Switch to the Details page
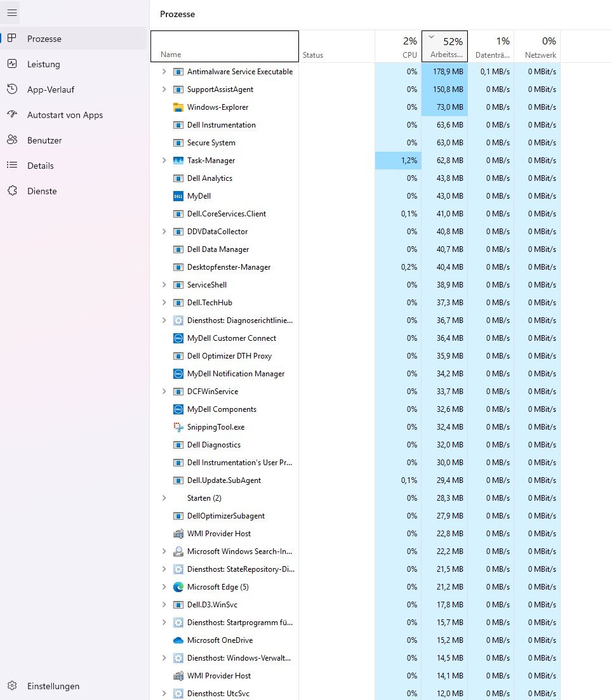 [73, 166]
